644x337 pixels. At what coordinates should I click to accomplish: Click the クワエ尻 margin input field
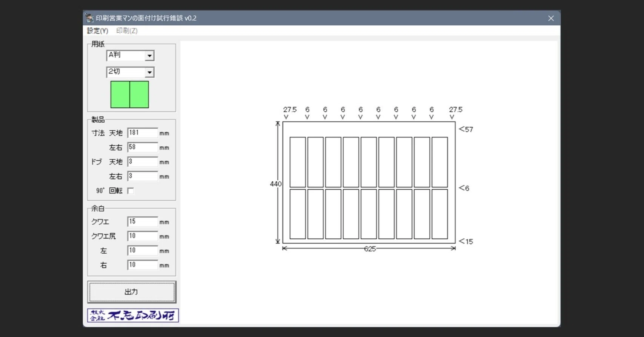pyautogui.click(x=142, y=236)
